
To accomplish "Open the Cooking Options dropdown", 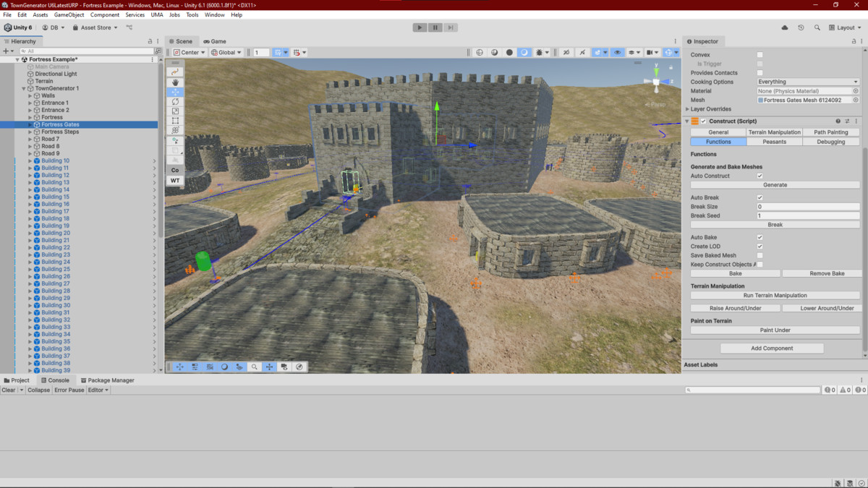I will pos(808,82).
